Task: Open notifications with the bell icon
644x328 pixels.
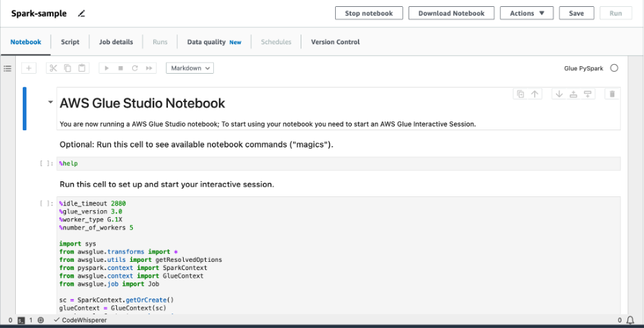Action: click(630, 320)
